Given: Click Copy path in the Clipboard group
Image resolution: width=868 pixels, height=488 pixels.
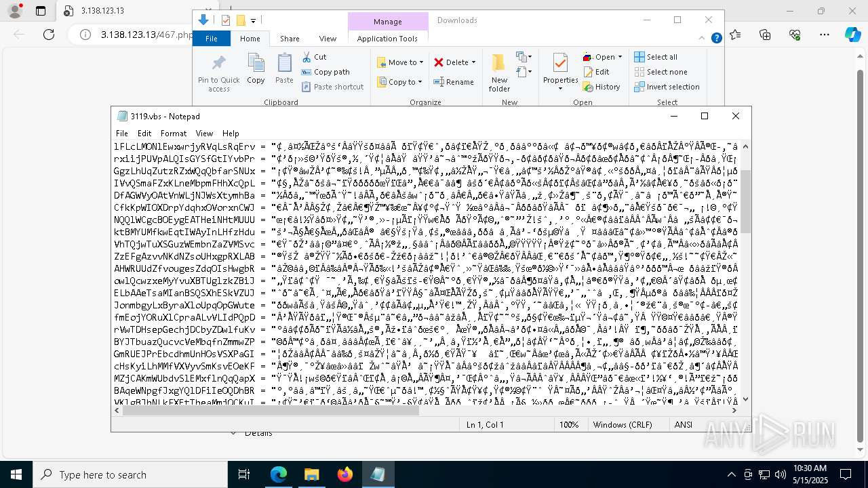Looking at the screenshot, I should click(x=325, y=72).
